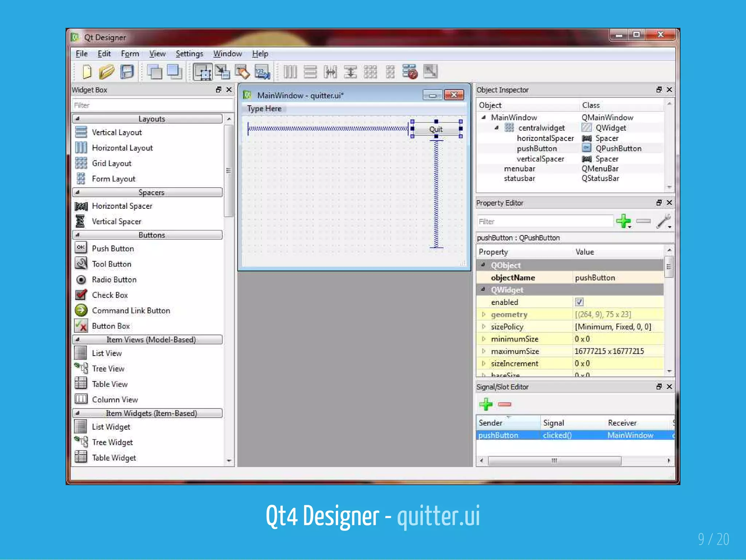Click the Widget Box vertical scrollbar thumb
Screen dimensions: 746x560
(x=229, y=171)
